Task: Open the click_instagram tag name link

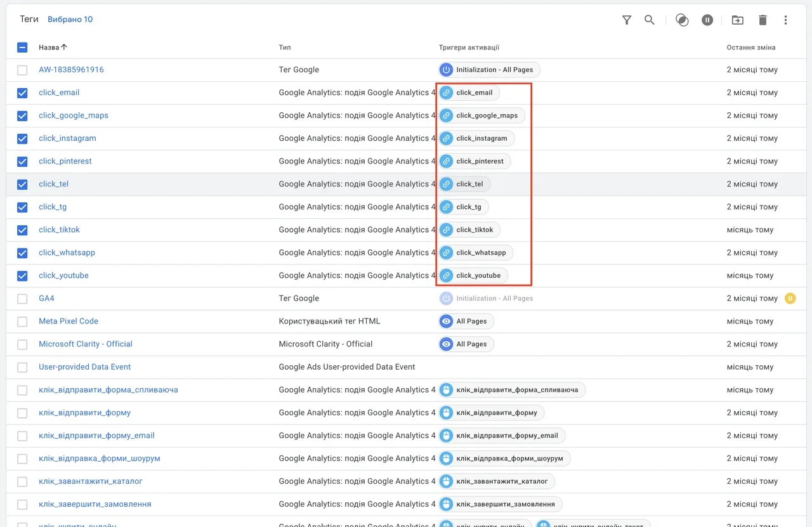Action: pos(67,138)
